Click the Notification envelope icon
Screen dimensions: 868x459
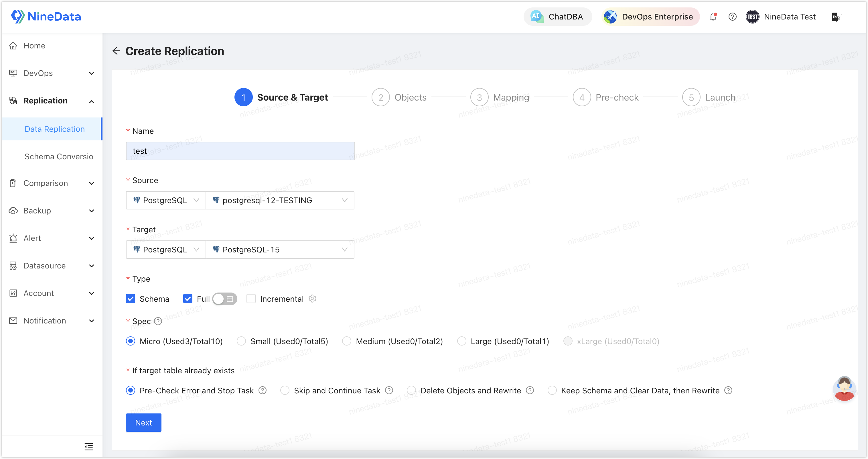(13, 321)
